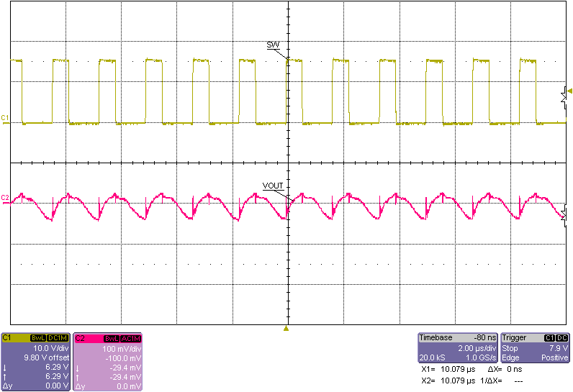The image size is (573, 392).
Task: Click the C2 ground level marker
Action: coord(5,198)
